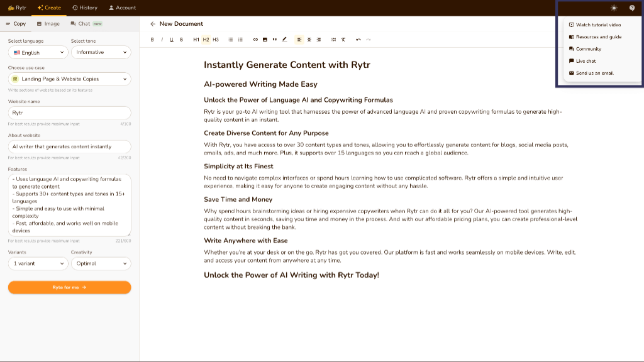Toggle blockquote formatting
The width and height of the screenshot is (644, 362).
tap(275, 40)
